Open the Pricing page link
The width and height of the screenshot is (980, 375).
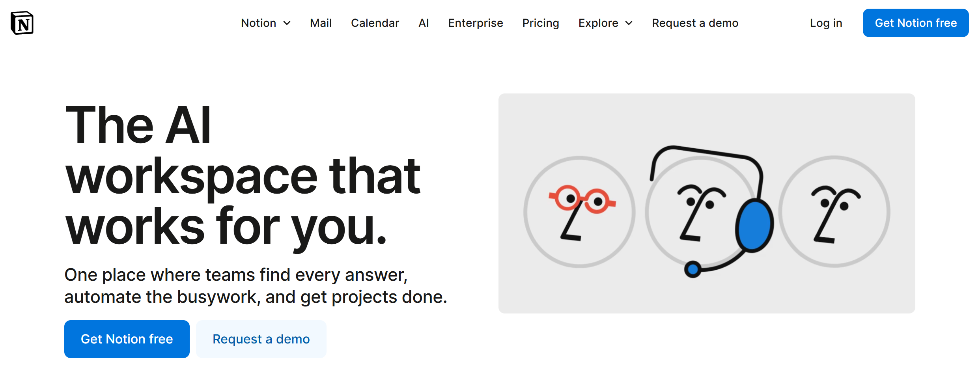(x=541, y=23)
